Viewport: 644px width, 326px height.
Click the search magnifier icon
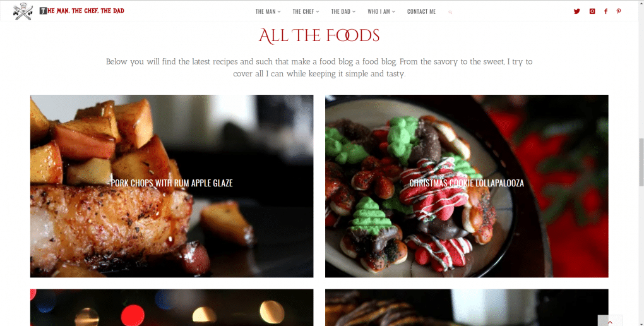tap(450, 13)
